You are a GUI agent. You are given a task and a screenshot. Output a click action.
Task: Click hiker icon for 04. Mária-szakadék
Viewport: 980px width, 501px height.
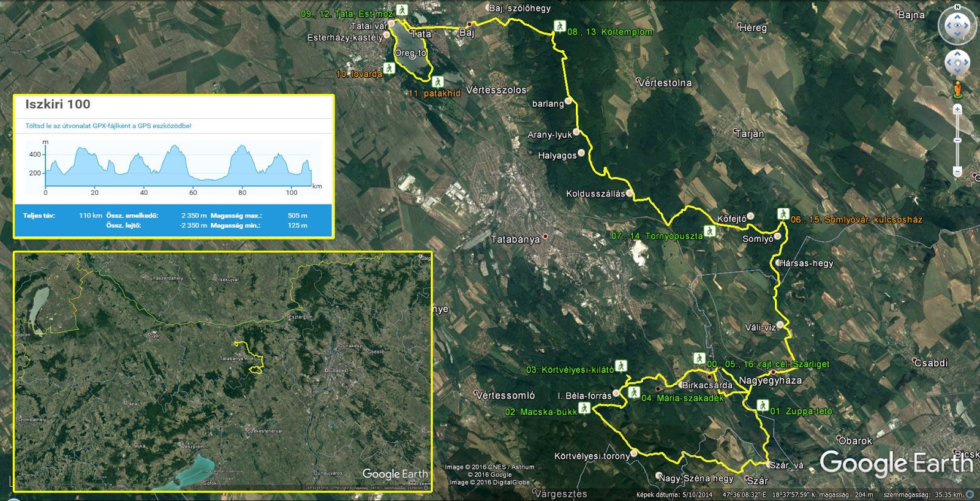pyautogui.click(x=634, y=393)
